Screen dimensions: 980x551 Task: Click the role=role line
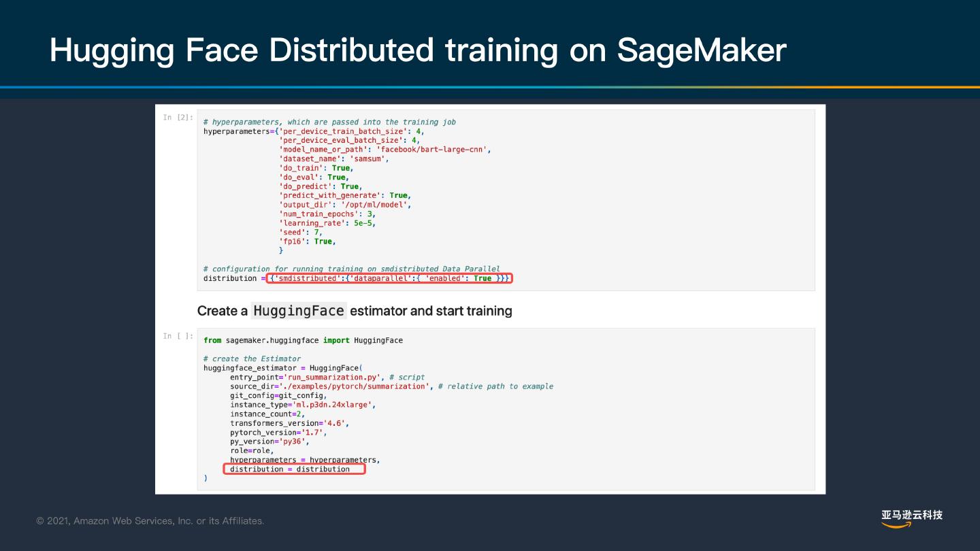click(x=252, y=450)
